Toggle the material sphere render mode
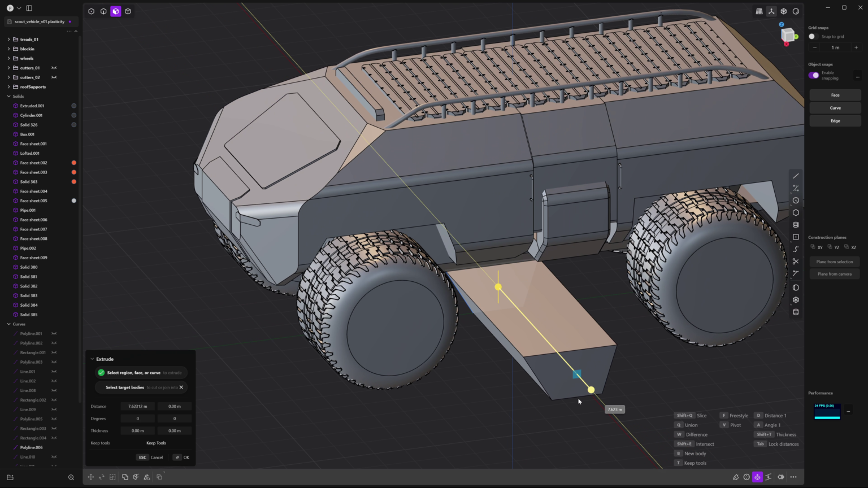The image size is (868, 488). (796, 11)
